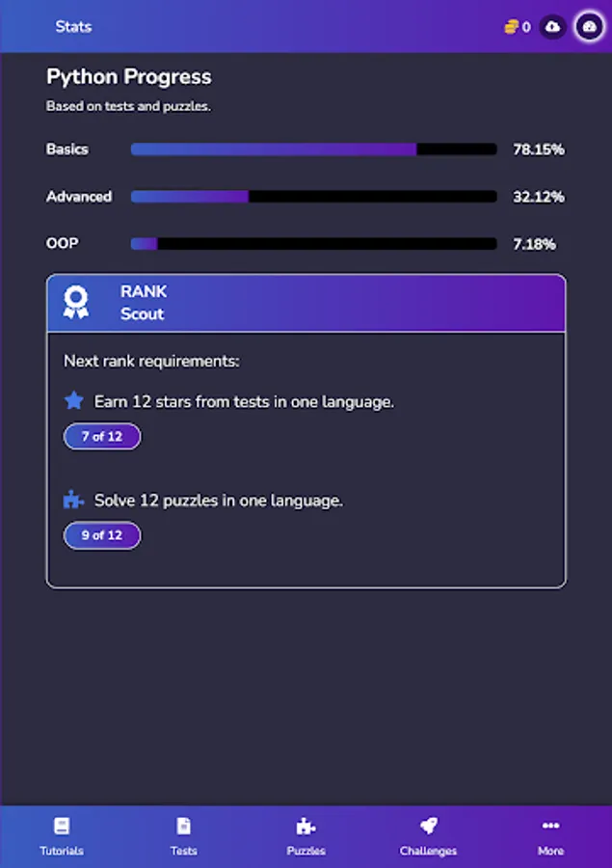Click the gold coins icon
This screenshot has width=612, height=868.
pos(511,27)
